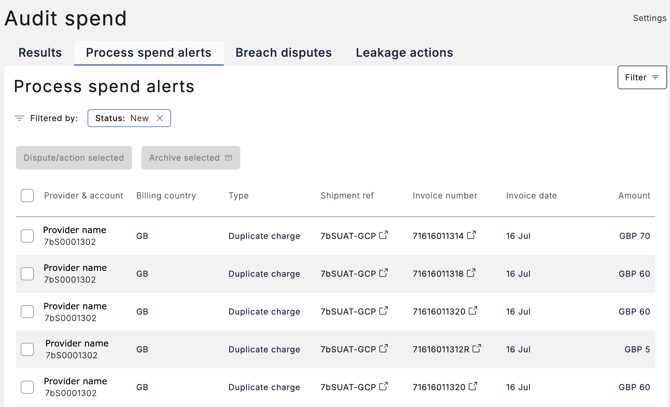Select checkbox for the invoice 71616011314 row
The height and width of the screenshot is (407, 670).
[x=27, y=236]
